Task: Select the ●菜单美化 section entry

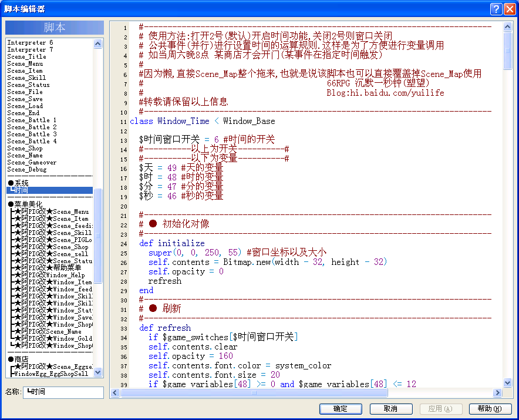Action: point(50,204)
